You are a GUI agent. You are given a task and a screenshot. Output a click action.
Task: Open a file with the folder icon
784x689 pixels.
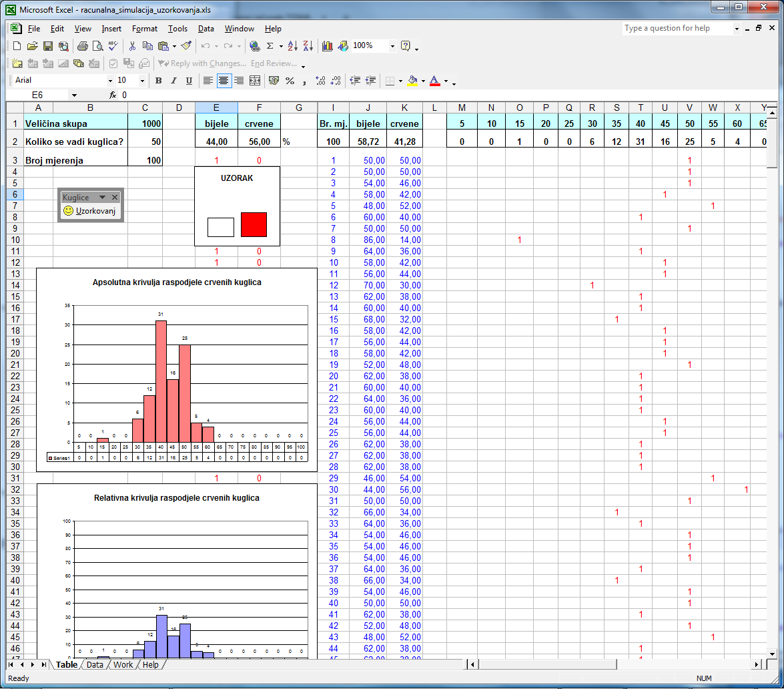(x=32, y=46)
